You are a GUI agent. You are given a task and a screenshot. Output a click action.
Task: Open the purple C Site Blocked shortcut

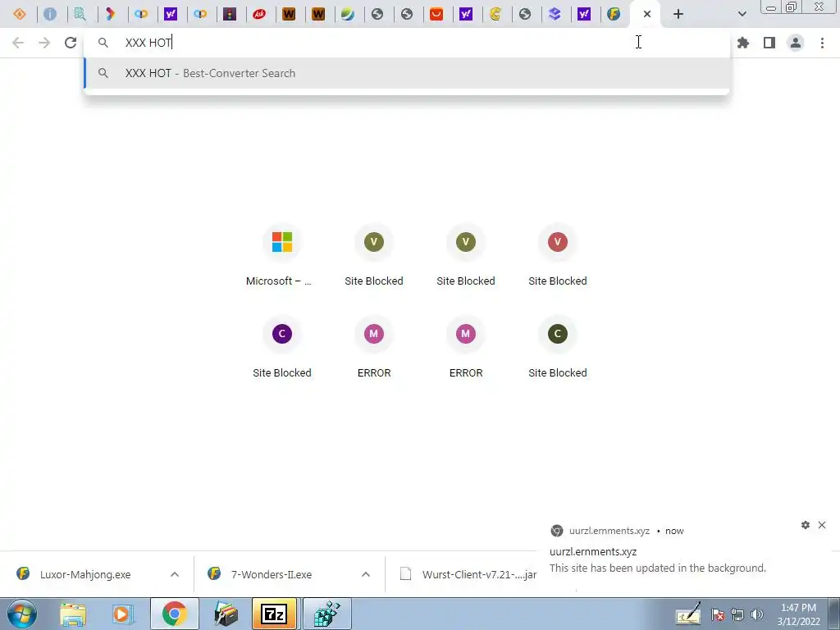(282, 348)
